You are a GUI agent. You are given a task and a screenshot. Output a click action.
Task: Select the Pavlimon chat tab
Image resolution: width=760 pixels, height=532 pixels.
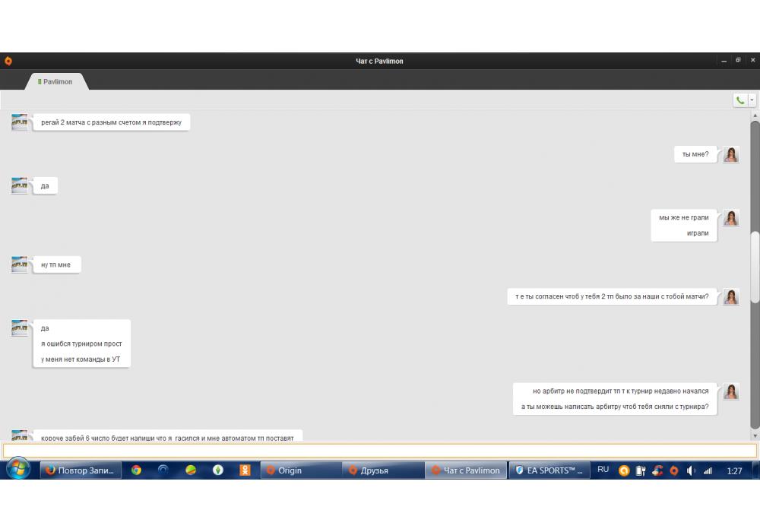tap(56, 81)
